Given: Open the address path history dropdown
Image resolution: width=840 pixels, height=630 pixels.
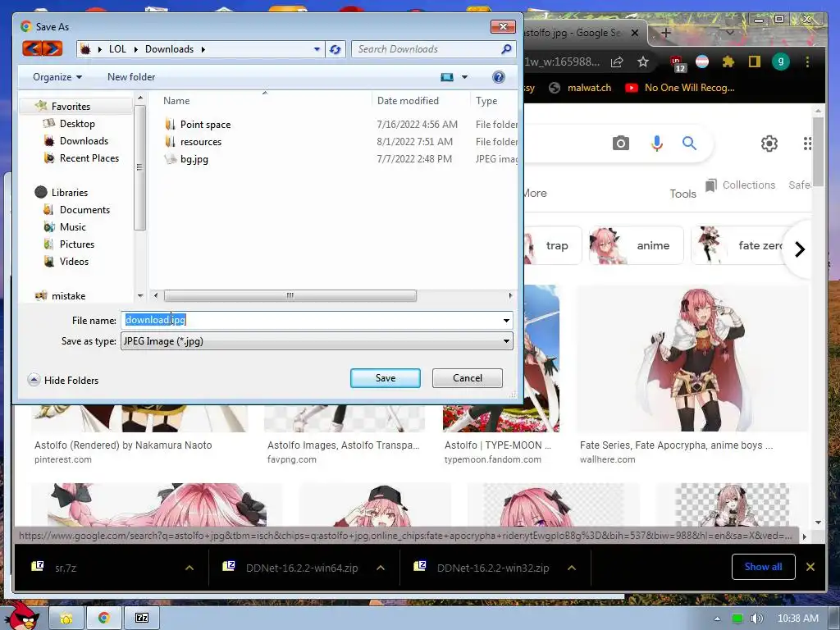Looking at the screenshot, I should pyautogui.click(x=317, y=49).
